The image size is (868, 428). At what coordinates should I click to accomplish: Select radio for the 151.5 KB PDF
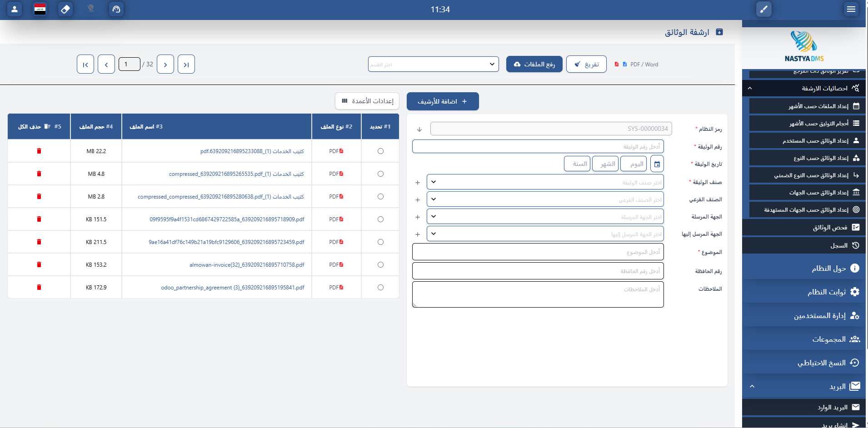380,219
